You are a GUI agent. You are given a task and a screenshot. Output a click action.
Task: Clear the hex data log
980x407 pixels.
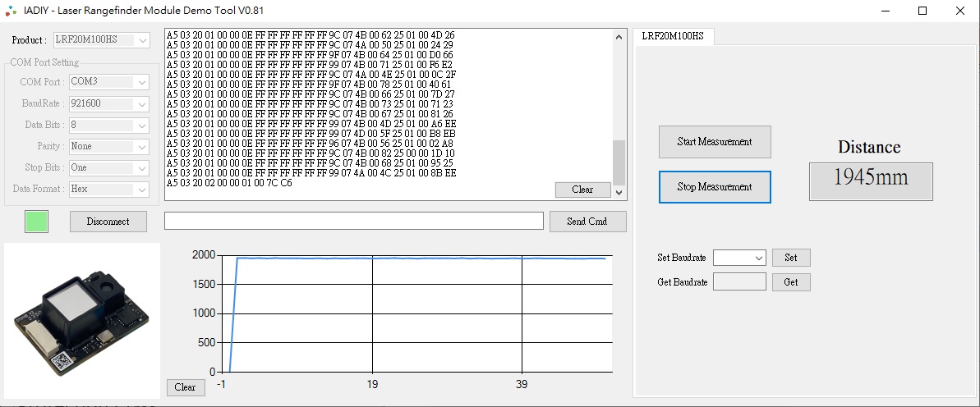(x=582, y=190)
